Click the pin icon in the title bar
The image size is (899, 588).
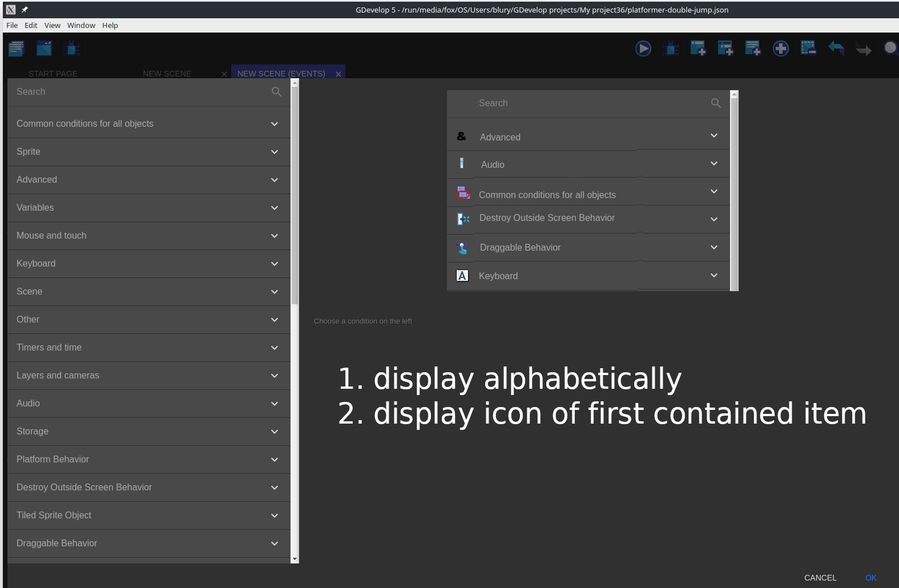point(25,10)
